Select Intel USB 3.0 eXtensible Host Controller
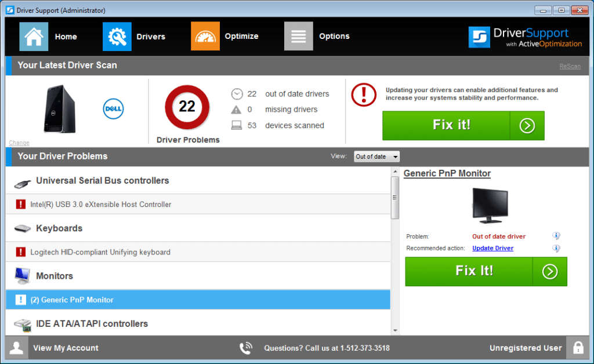 pos(101,205)
